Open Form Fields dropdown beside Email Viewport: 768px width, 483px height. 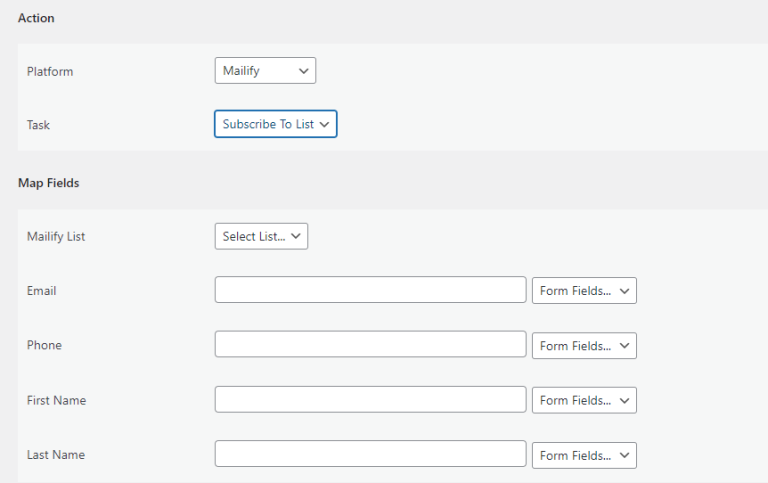pyautogui.click(x=584, y=290)
